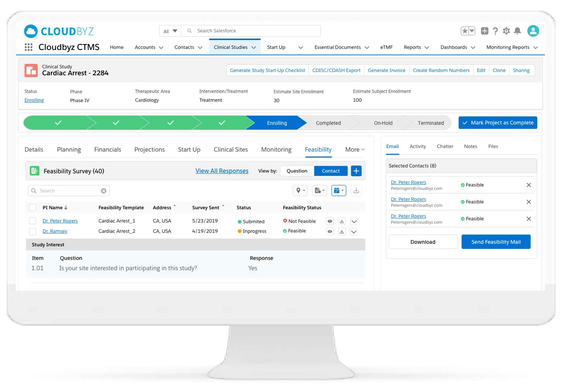Switch to the Financials tab
Viewport: 564px width, 392px height.
click(107, 149)
